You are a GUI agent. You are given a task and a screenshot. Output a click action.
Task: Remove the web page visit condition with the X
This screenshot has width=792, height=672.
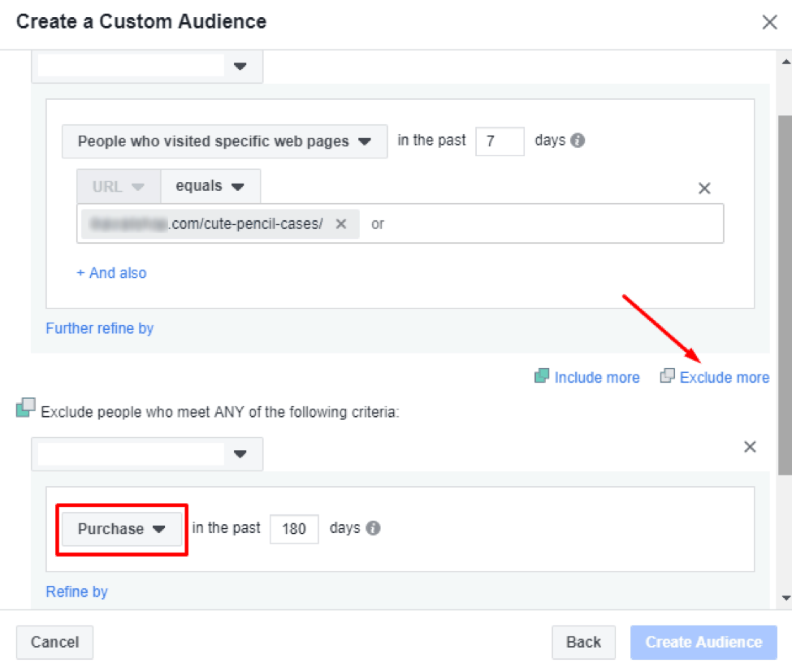click(703, 188)
